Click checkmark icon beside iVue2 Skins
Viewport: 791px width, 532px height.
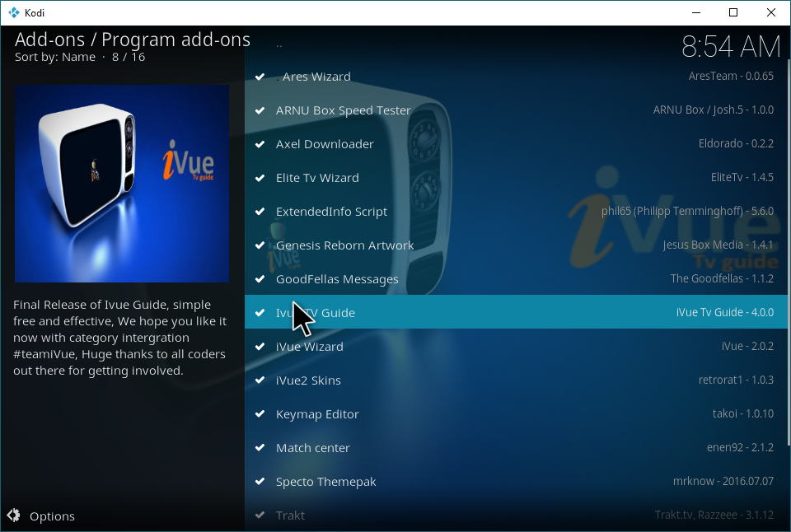click(260, 380)
